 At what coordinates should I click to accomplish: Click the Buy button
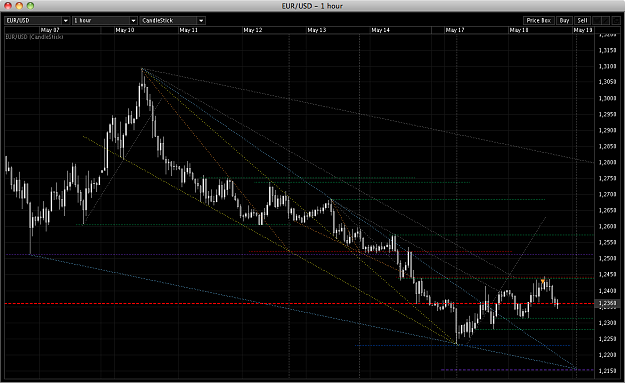tap(564, 20)
